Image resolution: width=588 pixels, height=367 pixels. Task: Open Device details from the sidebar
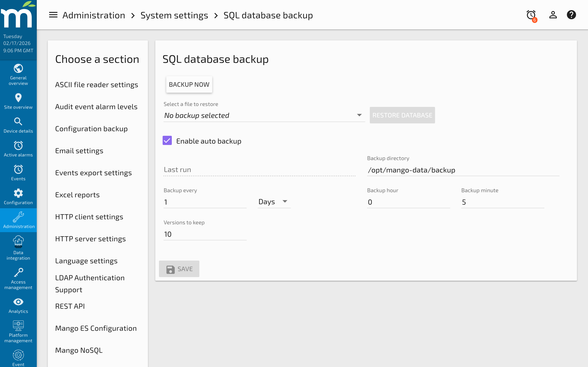pyautogui.click(x=18, y=125)
